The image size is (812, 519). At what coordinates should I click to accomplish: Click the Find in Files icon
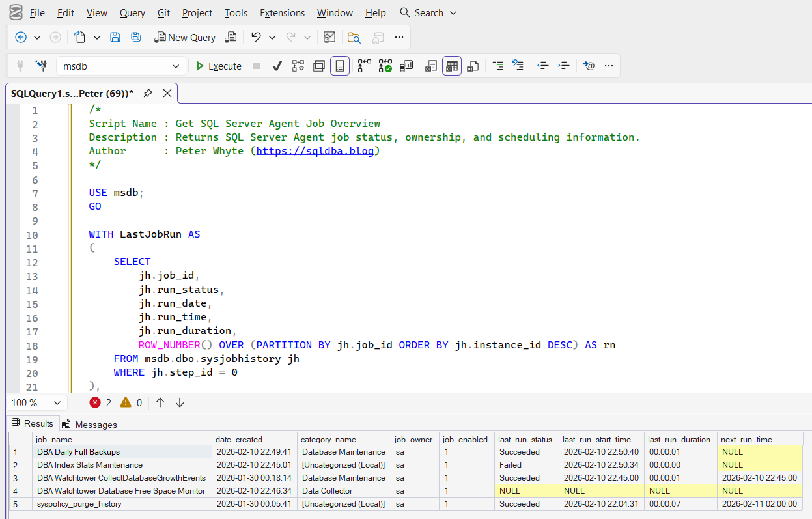354,37
